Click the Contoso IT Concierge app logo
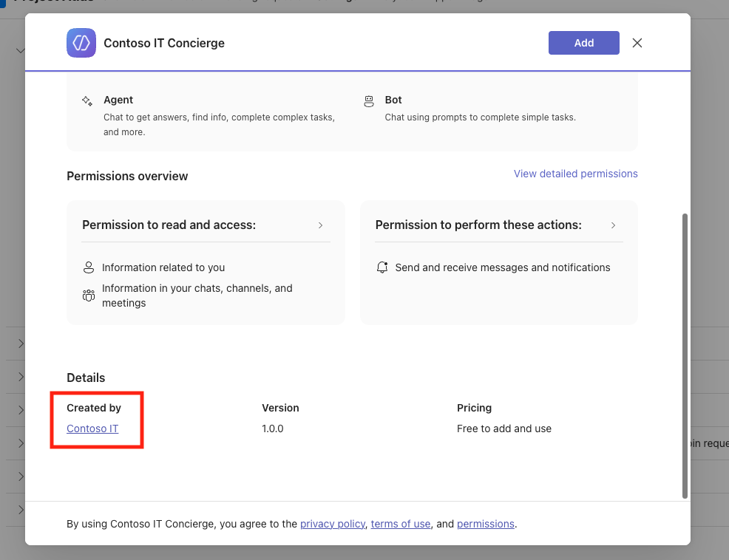Viewport: 729px width, 560px height. [81, 43]
